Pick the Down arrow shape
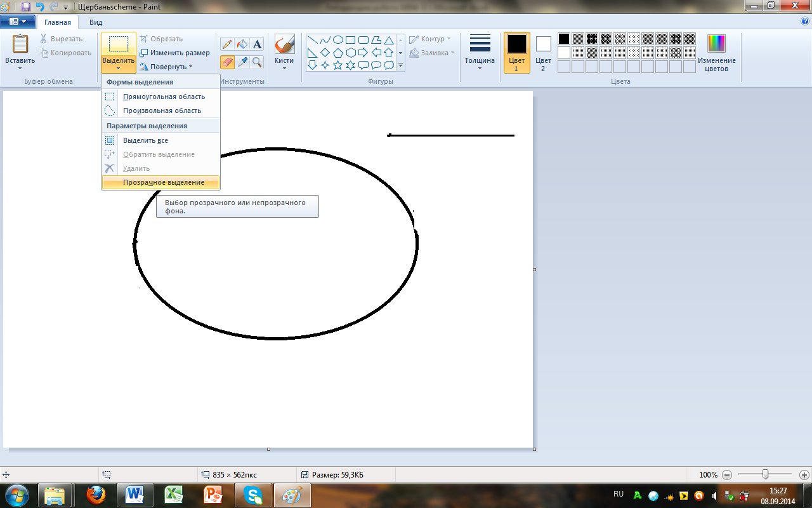This screenshot has height=508, width=812. click(x=313, y=65)
